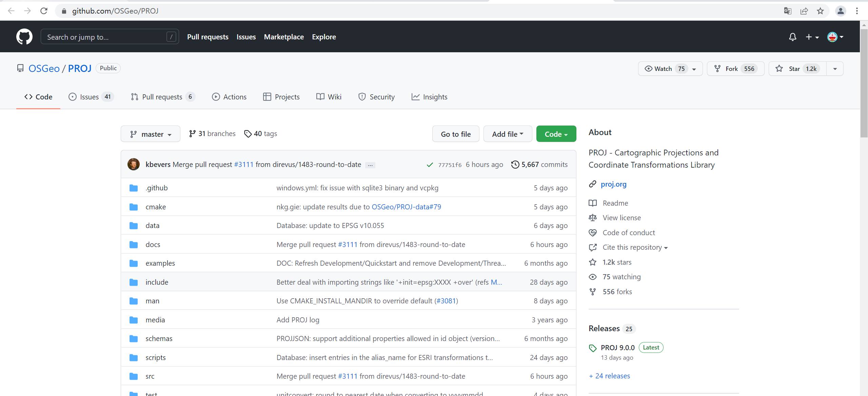The height and width of the screenshot is (396, 868).
Task: Open the 556 forks link
Action: pyautogui.click(x=617, y=292)
